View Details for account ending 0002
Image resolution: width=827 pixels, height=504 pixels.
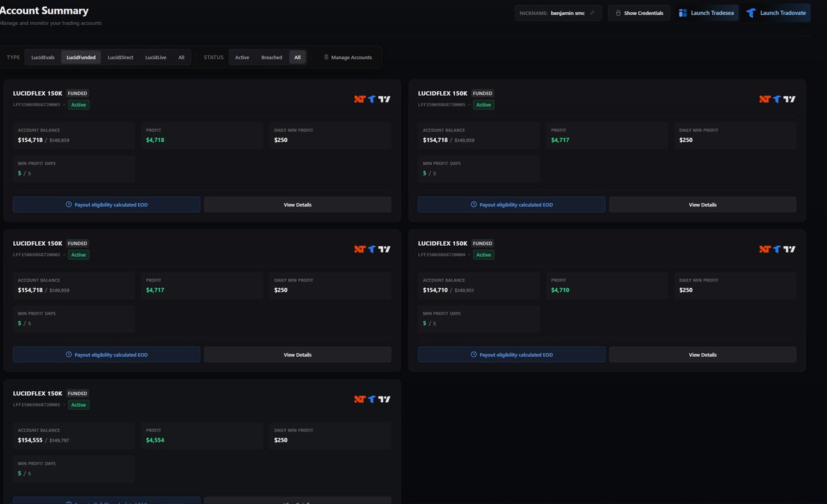(298, 355)
